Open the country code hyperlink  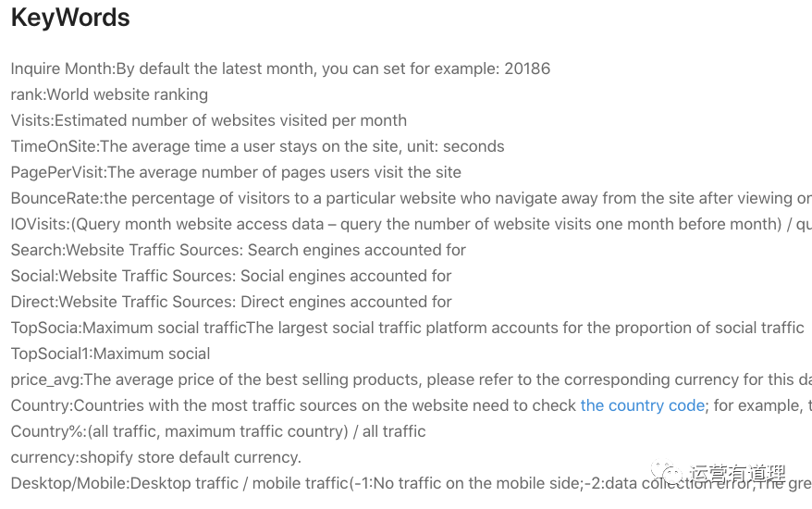pos(642,405)
